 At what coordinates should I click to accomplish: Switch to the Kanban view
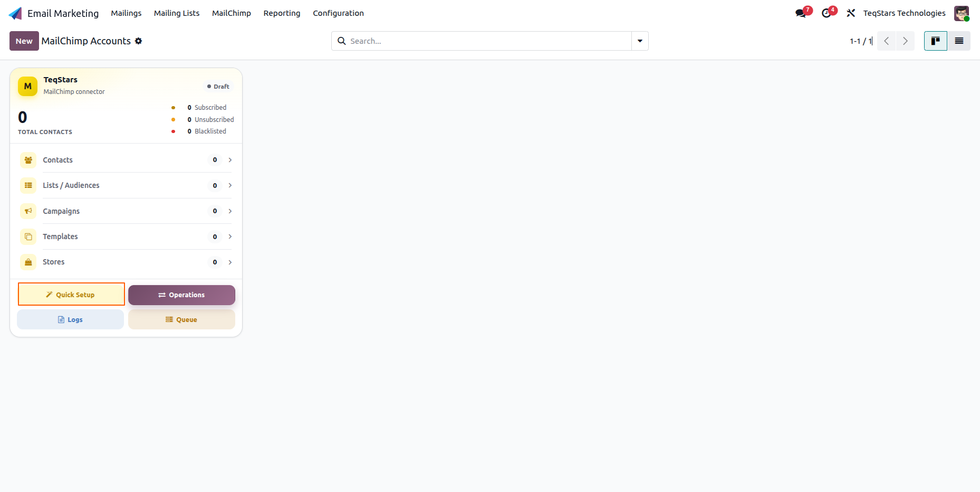[x=936, y=41]
